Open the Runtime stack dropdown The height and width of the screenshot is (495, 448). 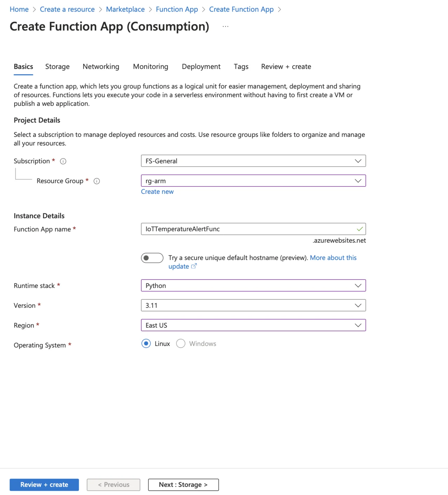(253, 285)
